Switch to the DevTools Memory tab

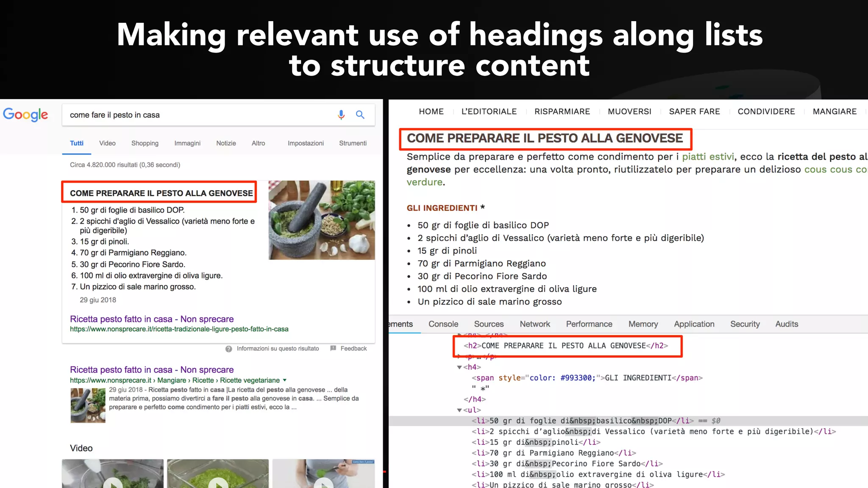pos(643,324)
